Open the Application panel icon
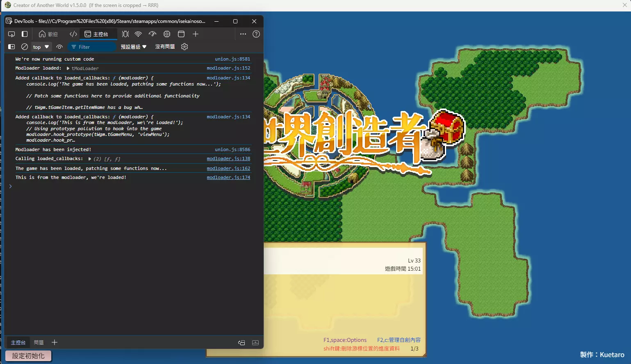This screenshot has height=364, width=631. point(181,34)
